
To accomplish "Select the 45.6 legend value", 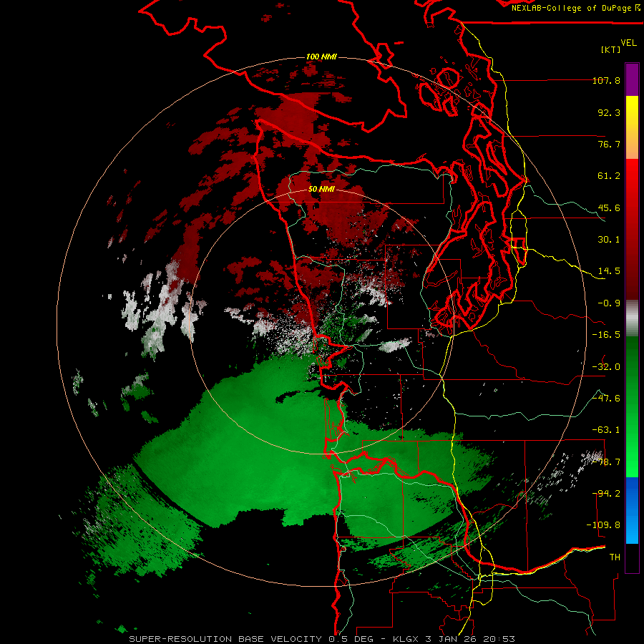I will tap(609, 208).
